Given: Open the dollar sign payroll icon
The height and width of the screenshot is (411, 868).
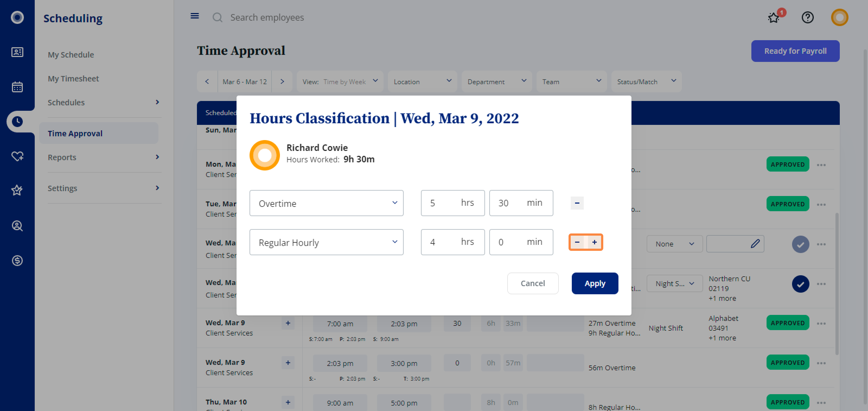Looking at the screenshot, I should [17, 260].
